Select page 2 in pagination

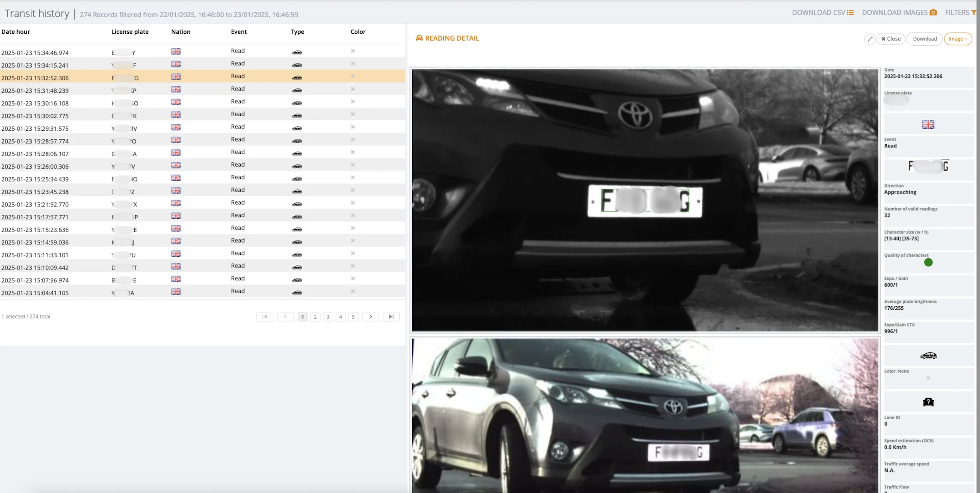coord(315,317)
